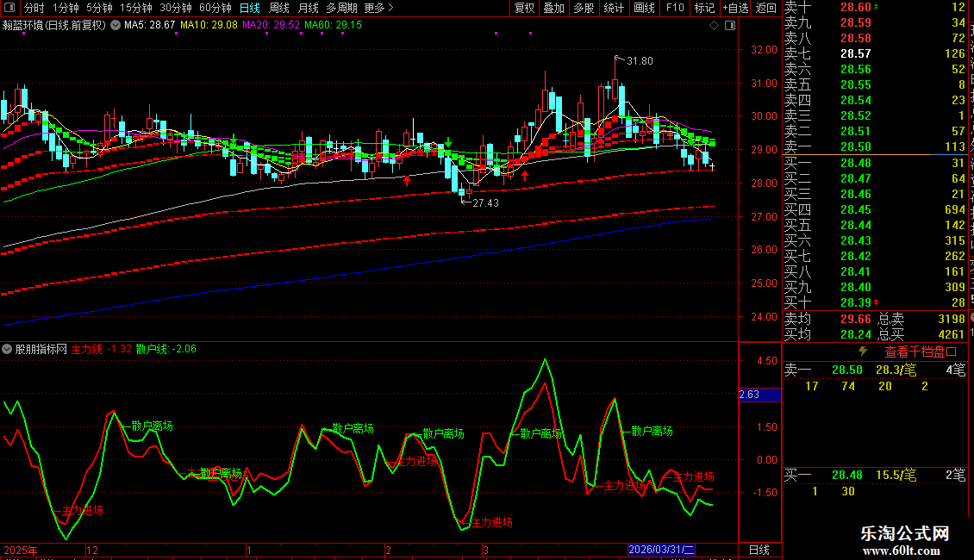Viewport: 974px width, 560px height.
Task: Select the 30分钟 period tab
Action: pos(176,8)
